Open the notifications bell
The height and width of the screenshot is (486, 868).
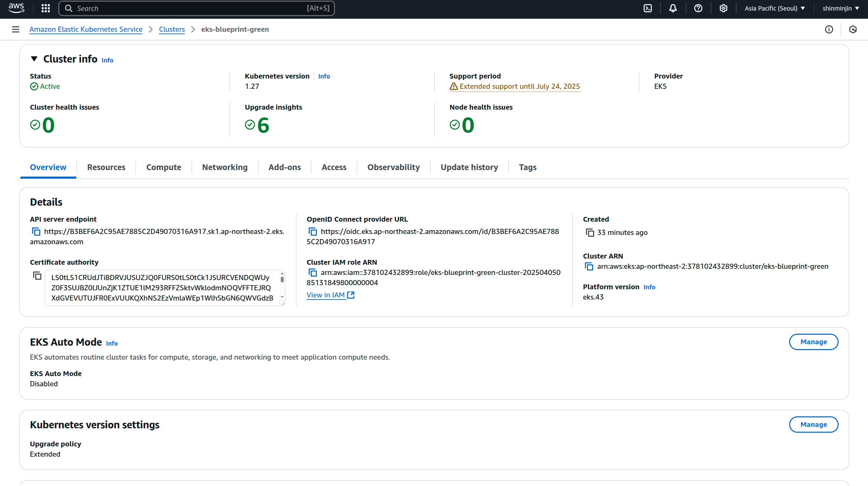tap(673, 8)
